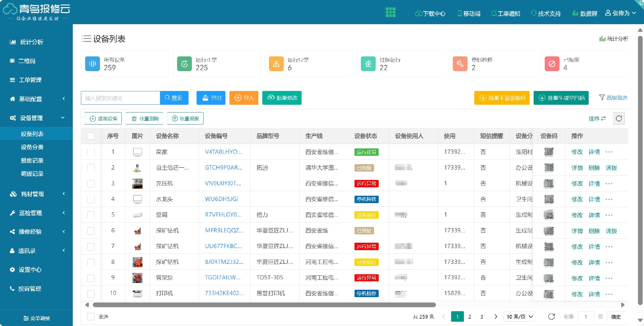Click the 运行异常 warning stat icon
The image size is (644, 326).
click(276, 64)
